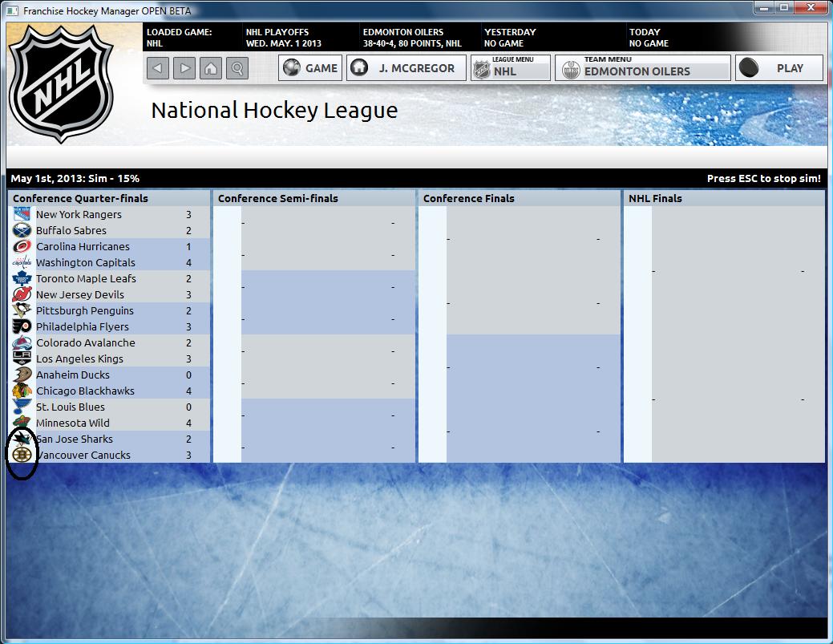The image size is (833, 644).
Task: Expand the NHL League Menu
Action: (511, 68)
